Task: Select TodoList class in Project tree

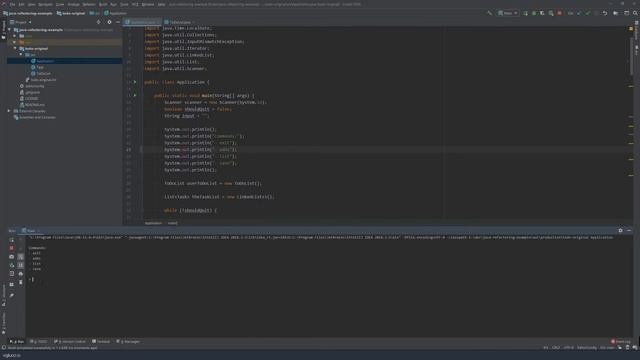Action: point(43,73)
